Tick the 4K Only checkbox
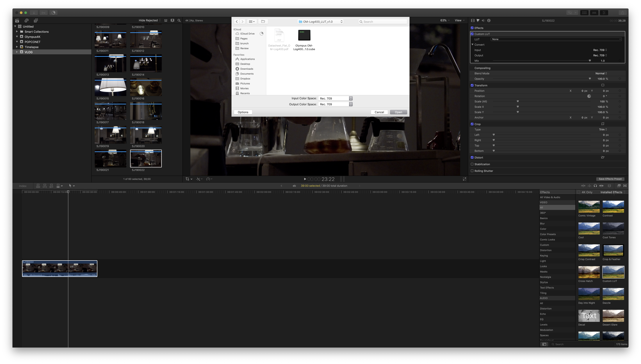This screenshot has height=364, width=641. (x=579, y=192)
